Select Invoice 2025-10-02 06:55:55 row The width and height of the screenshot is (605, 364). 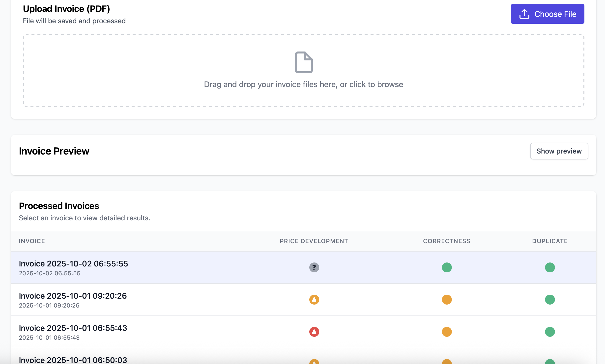tap(73, 264)
